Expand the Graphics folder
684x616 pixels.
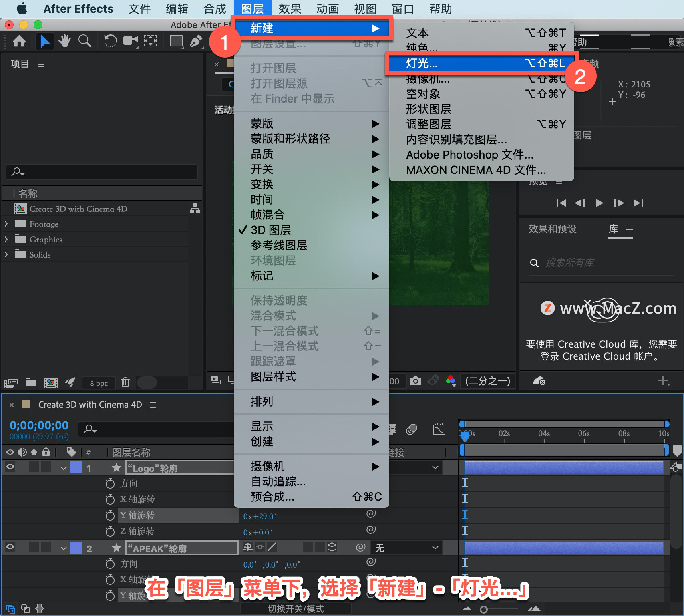click(x=6, y=239)
